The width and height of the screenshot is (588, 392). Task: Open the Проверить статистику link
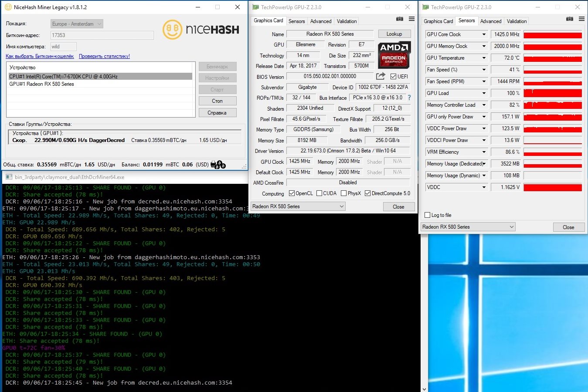click(104, 56)
